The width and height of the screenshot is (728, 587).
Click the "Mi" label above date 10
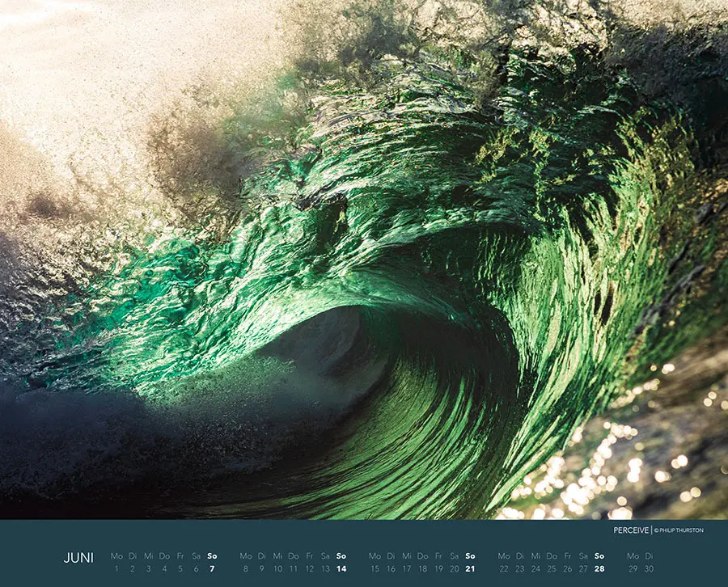tap(277, 555)
